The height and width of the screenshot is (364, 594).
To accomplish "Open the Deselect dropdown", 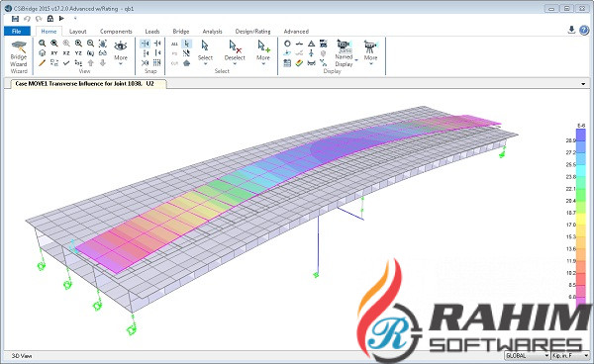I will tap(235, 52).
